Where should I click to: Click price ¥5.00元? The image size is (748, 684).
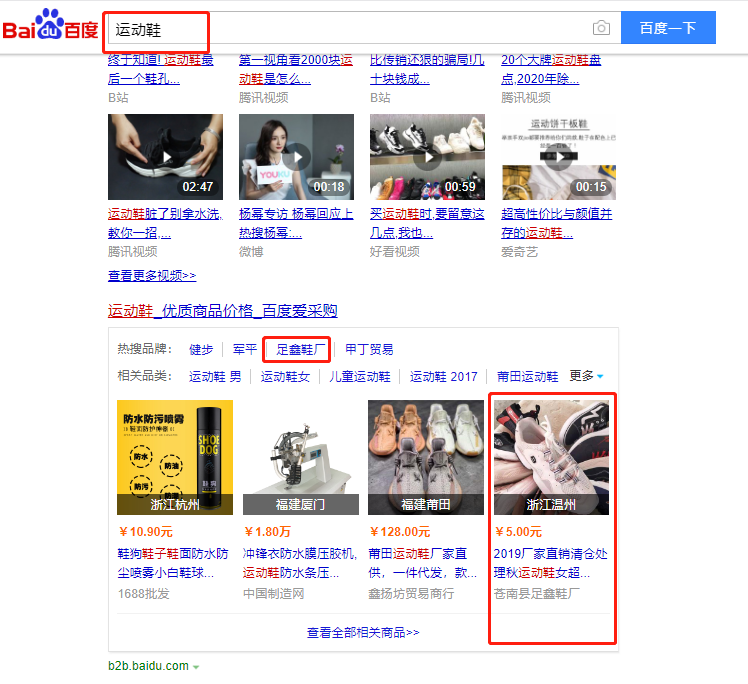(x=518, y=532)
